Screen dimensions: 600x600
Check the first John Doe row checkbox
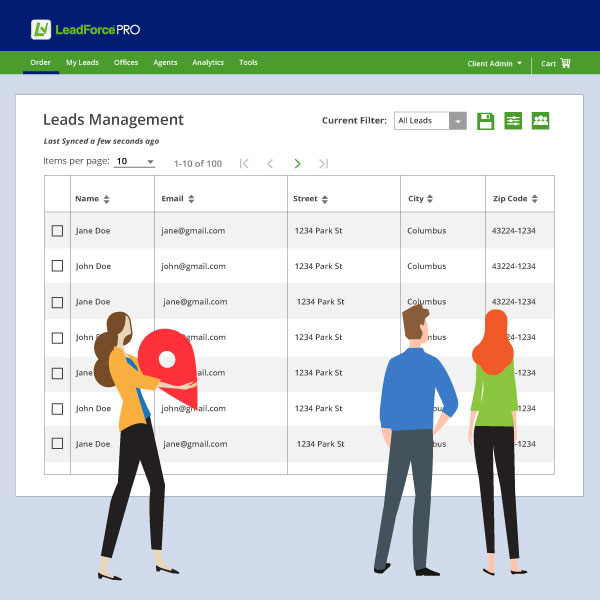click(57, 266)
